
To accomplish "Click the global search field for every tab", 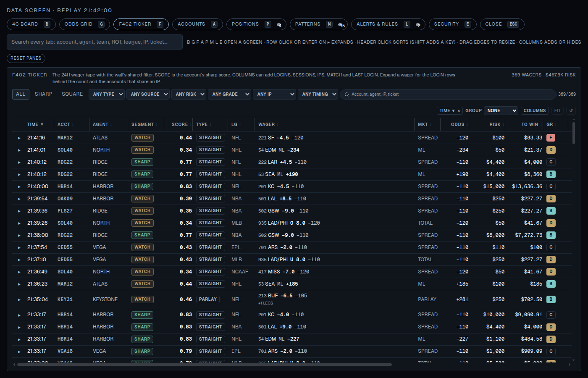I will [95, 42].
